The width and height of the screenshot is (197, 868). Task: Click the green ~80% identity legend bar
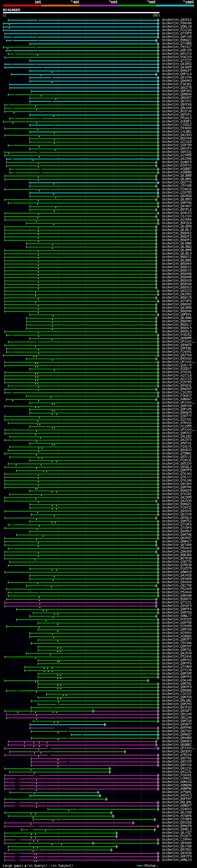(137, 6)
